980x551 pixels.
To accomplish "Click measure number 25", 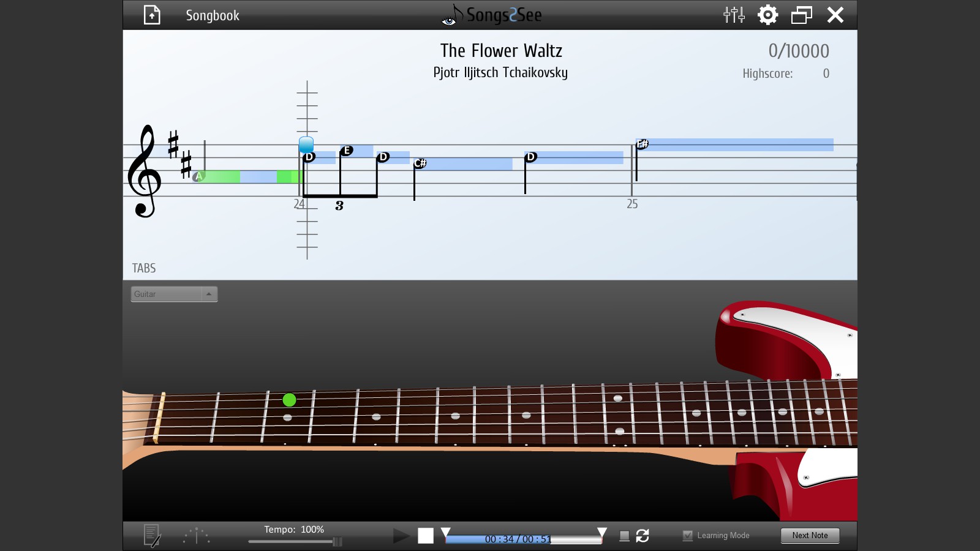I will click(x=632, y=204).
